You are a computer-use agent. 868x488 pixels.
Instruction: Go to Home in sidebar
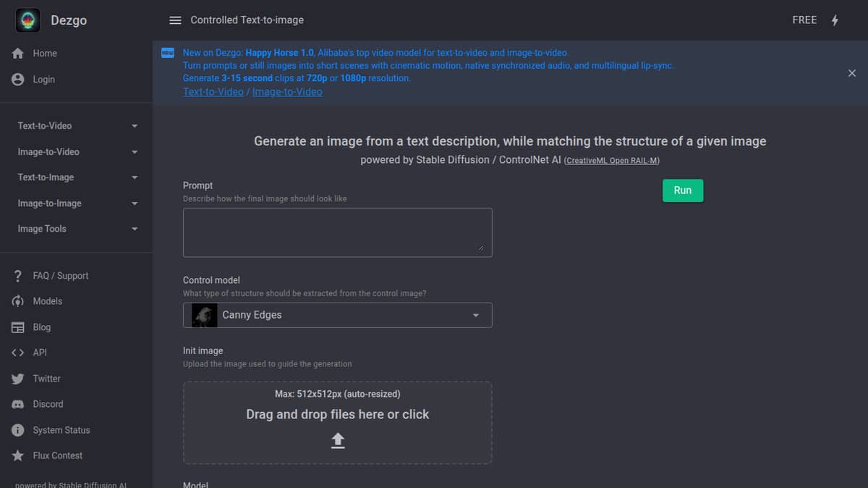click(45, 54)
